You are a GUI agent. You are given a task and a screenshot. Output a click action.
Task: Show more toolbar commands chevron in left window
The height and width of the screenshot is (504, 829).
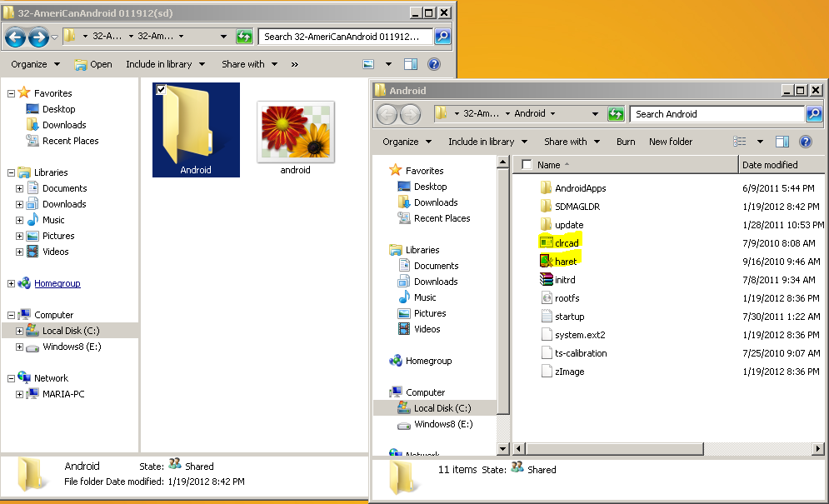(x=294, y=64)
